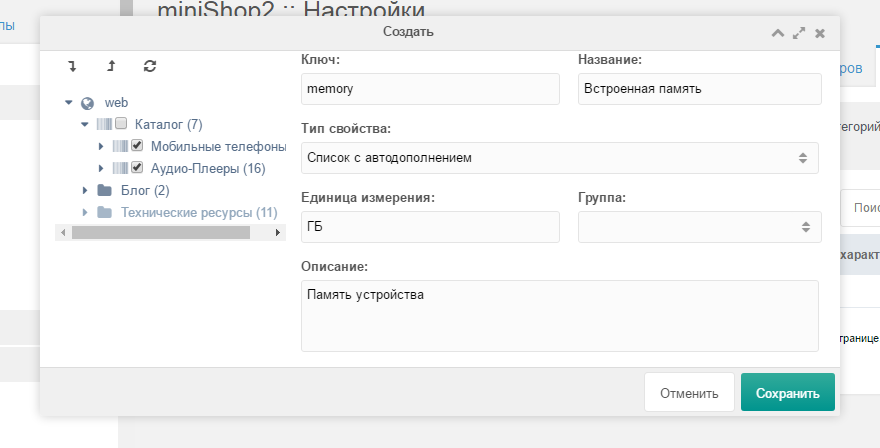
Task: Click the tree scrollbar left arrow
Action: [x=63, y=232]
